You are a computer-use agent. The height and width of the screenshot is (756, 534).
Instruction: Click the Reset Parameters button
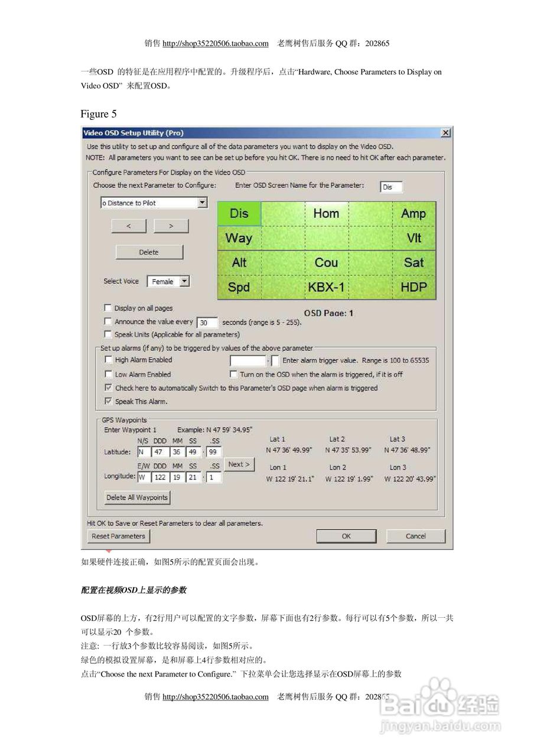tap(118, 536)
